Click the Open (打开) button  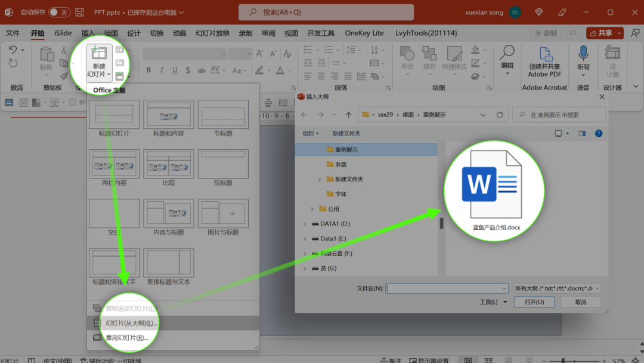[534, 302]
